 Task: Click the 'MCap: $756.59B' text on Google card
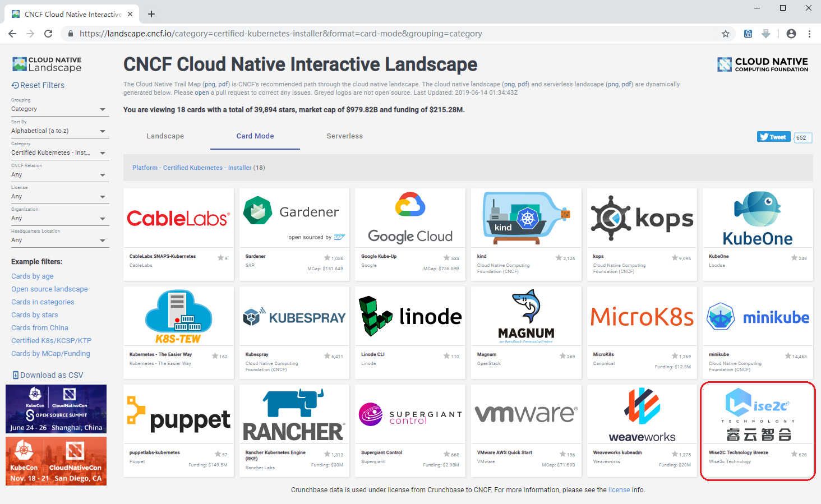pos(441,269)
